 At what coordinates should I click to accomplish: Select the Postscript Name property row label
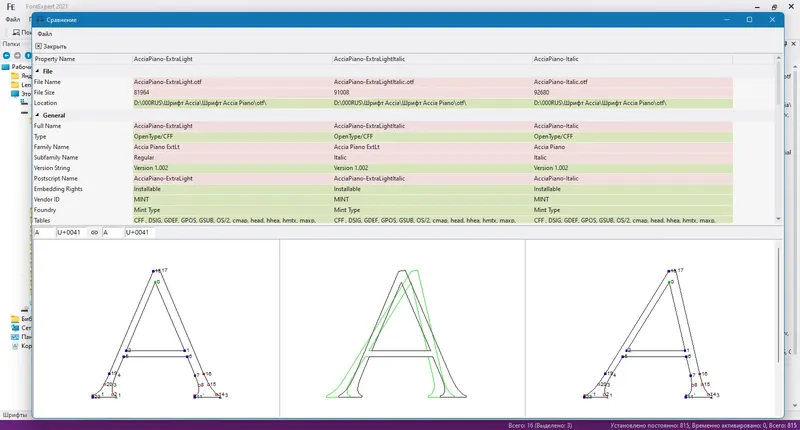(x=56, y=179)
